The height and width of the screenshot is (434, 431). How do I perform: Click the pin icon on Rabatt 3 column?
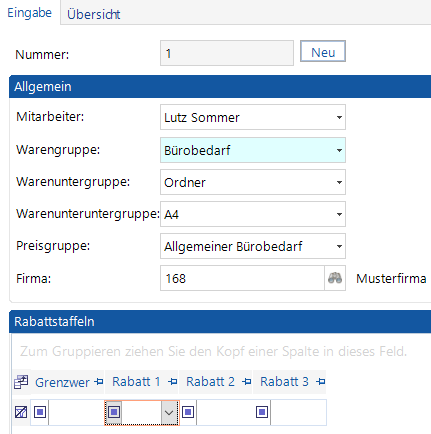point(321,382)
